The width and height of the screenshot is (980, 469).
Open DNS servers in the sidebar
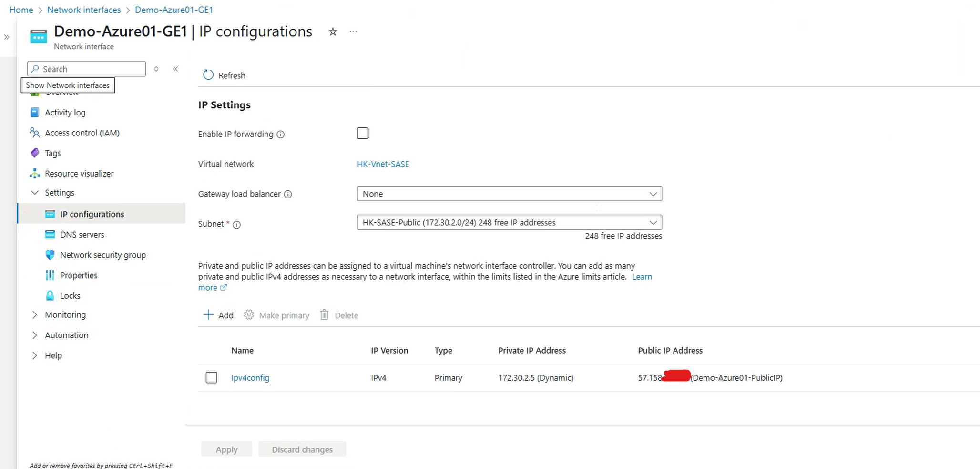pyautogui.click(x=82, y=235)
